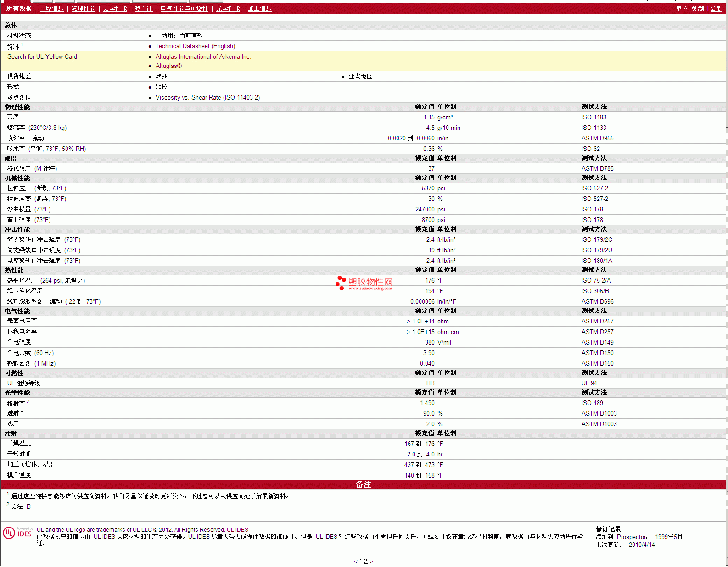
Task: Open Viscosity vs. Shear Rate (ISO 11403-2) link
Action: click(207, 97)
